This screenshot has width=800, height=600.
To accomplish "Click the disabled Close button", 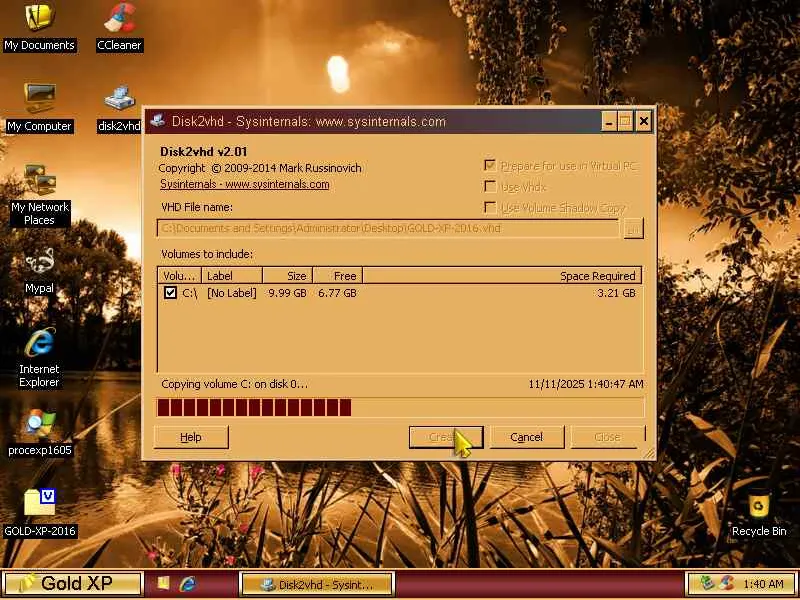I will [x=607, y=437].
